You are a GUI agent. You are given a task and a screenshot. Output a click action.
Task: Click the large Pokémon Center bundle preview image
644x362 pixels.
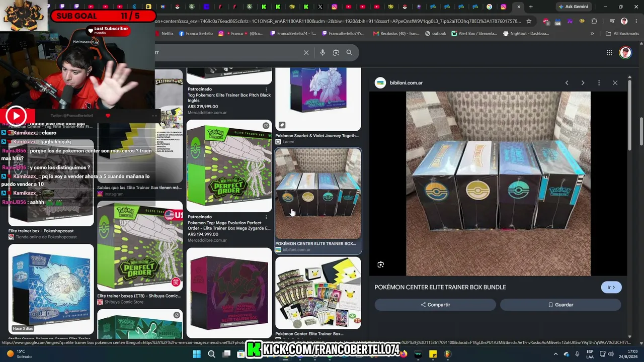(498, 184)
